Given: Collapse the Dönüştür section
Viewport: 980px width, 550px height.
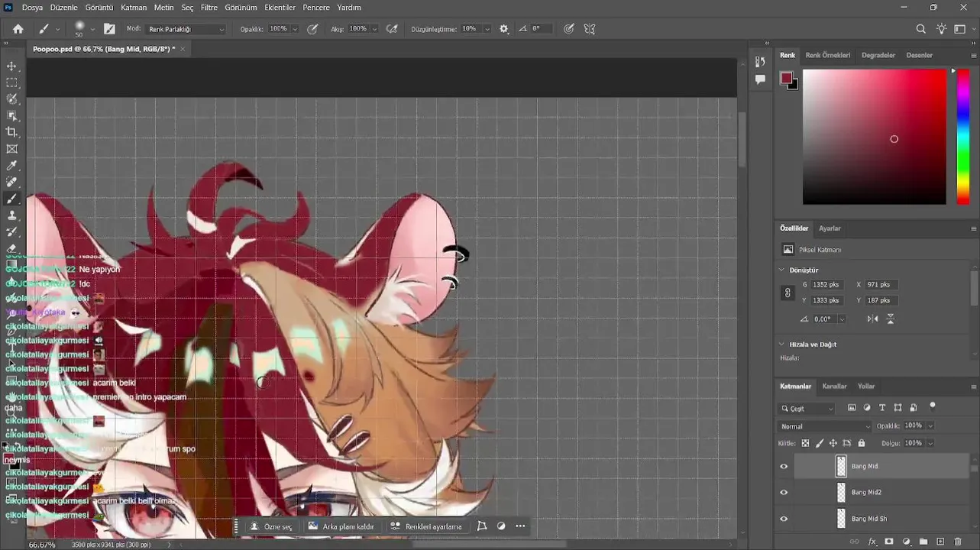Looking at the screenshot, I should [x=781, y=270].
